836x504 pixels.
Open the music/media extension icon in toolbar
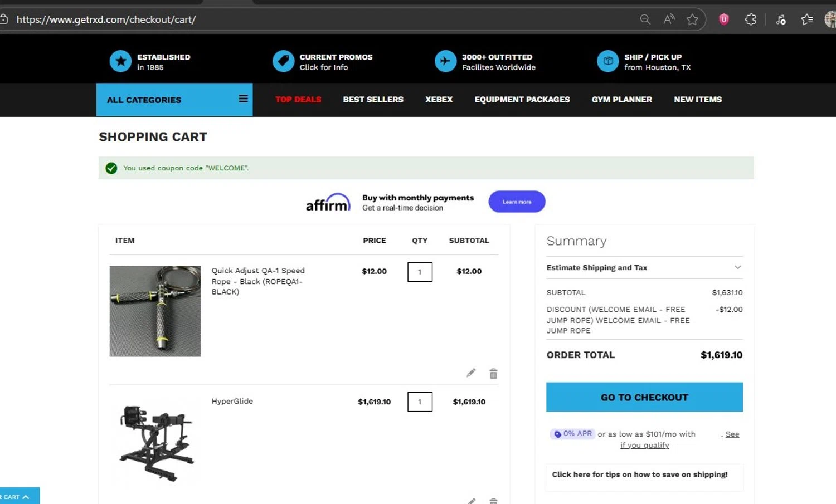click(x=781, y=19)
